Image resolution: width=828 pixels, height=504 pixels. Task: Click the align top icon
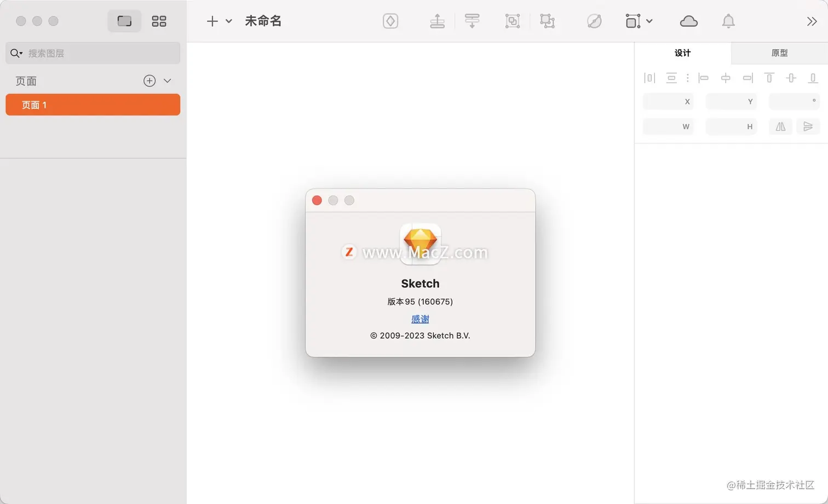click(x=769, y=78)
